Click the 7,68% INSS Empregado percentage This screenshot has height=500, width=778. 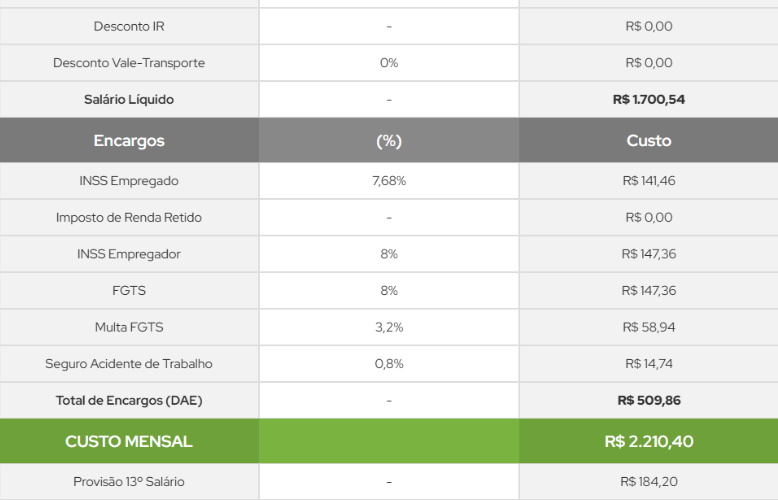tap(388, 181)
